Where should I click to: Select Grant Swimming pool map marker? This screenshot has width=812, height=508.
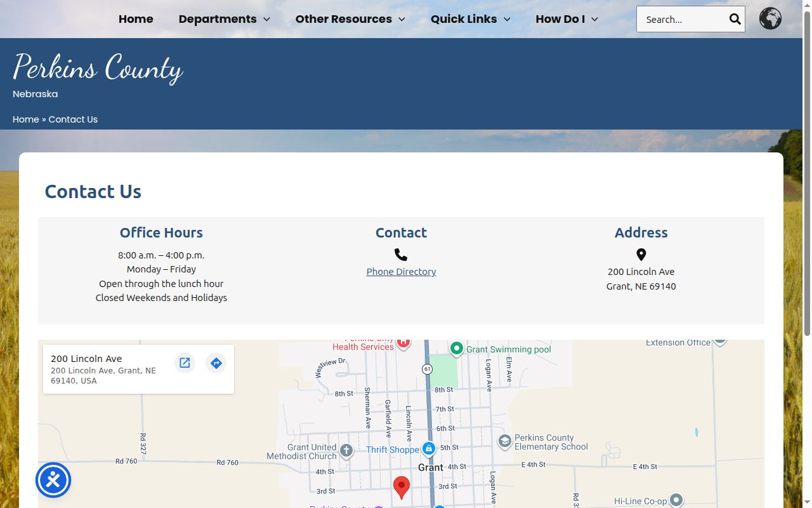pyautogui.click(x=457, y=348)
